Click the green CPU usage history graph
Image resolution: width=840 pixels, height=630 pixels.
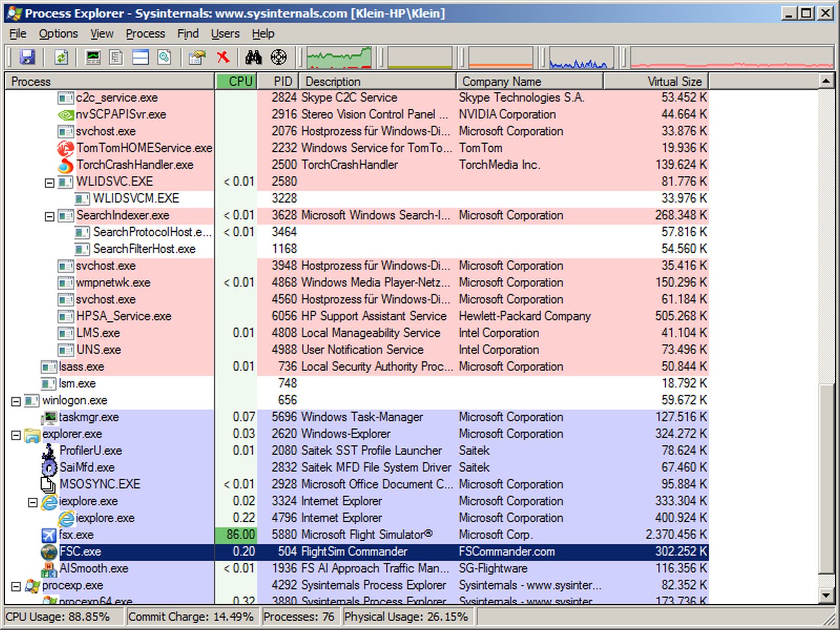[x=339, y=57]
